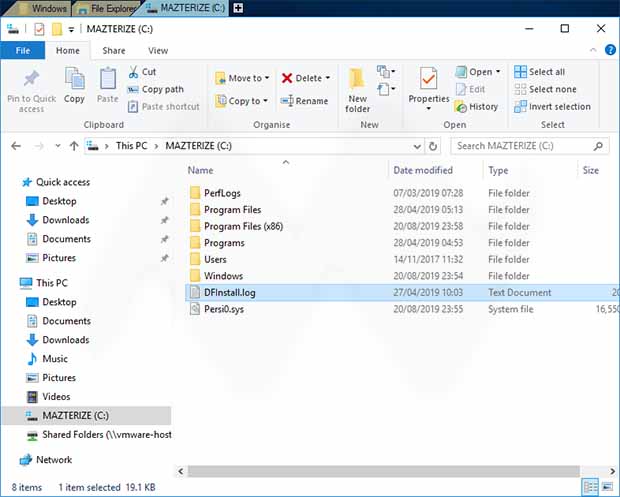Delete the selected item
This screenshot has width=620, height=497.
301,78
